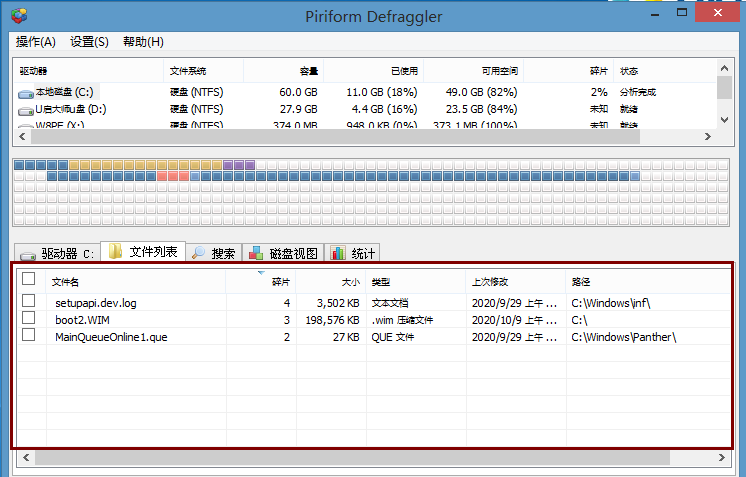
Task: Sort file list by 大小 column
Action: (x=330, y=282)
